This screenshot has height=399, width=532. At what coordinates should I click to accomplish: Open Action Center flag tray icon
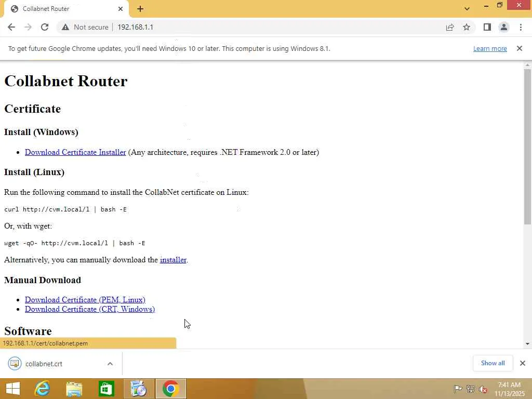coord(458,389)
